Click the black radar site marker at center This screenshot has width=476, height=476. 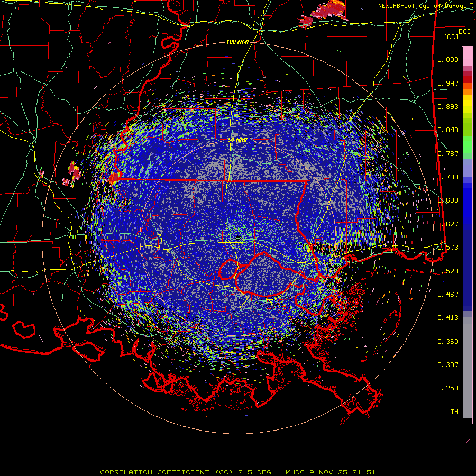(x=239, y=237)
